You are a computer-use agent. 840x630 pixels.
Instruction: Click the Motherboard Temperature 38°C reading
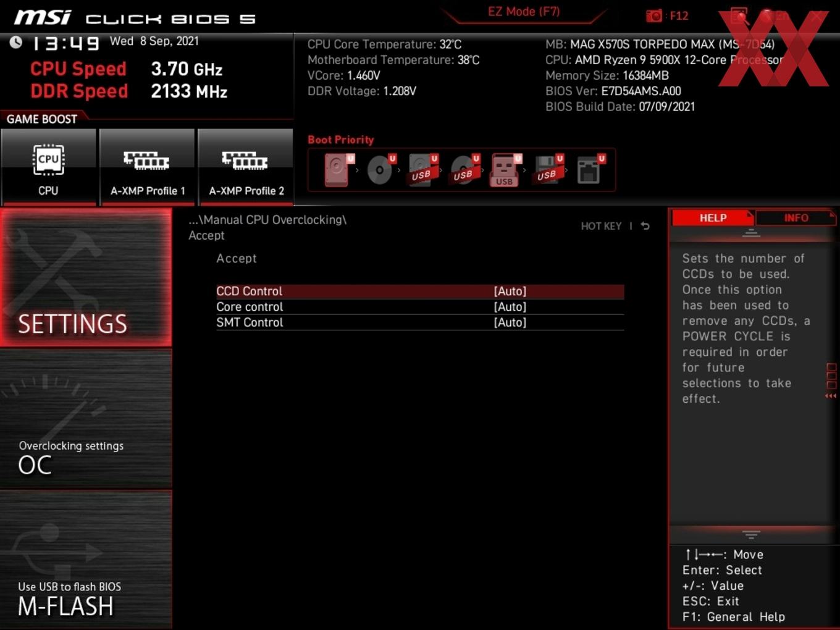tap(393, 60)
